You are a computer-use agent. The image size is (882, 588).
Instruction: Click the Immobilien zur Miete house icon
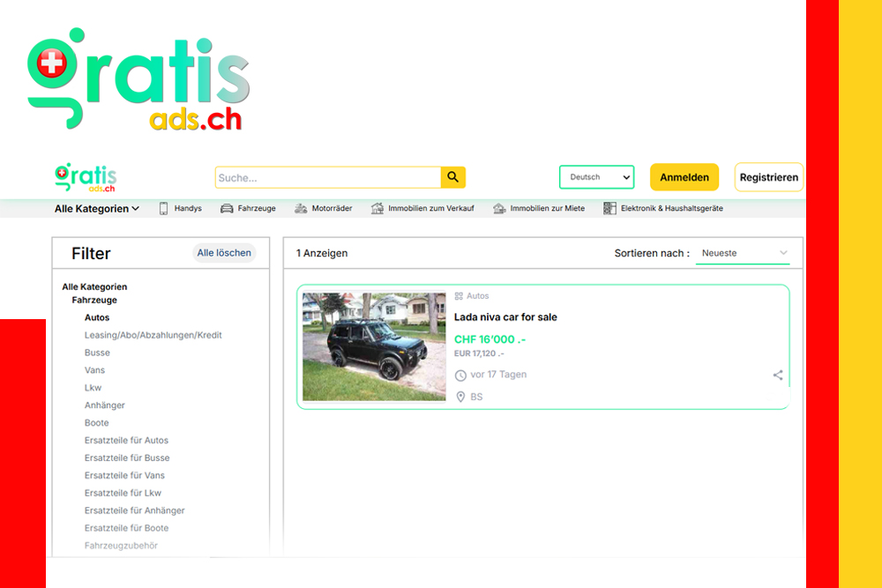click(499, 208)
